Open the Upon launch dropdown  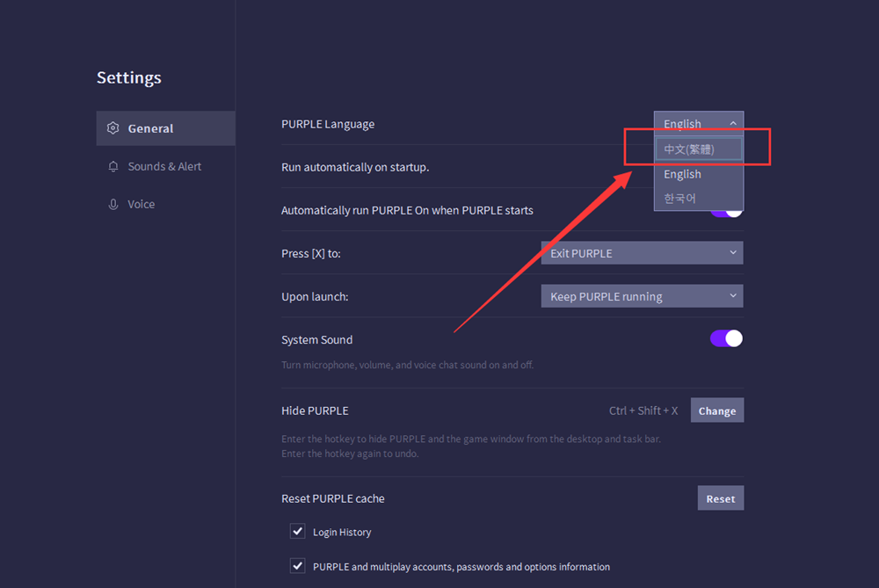click(x=642, y=296)
